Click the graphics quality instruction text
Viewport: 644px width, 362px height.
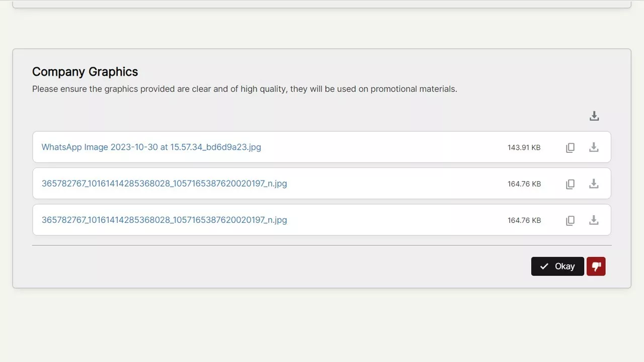[245, 89]
